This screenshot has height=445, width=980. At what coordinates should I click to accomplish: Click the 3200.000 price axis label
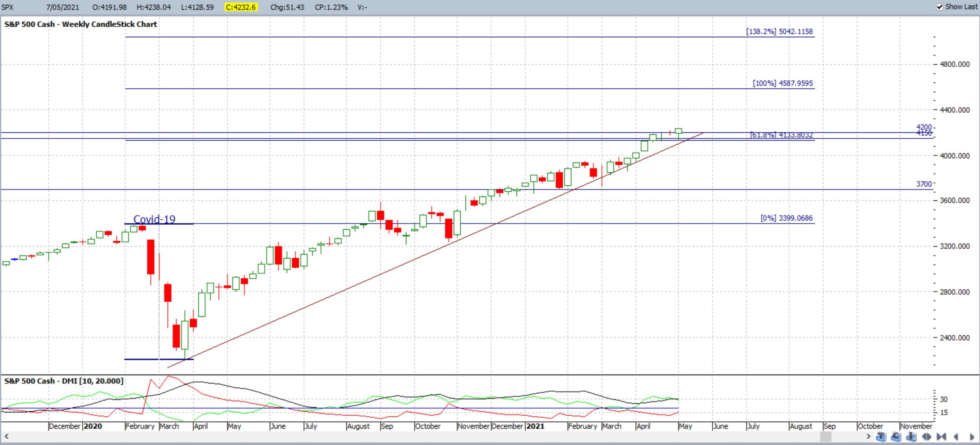click(955, 246)
